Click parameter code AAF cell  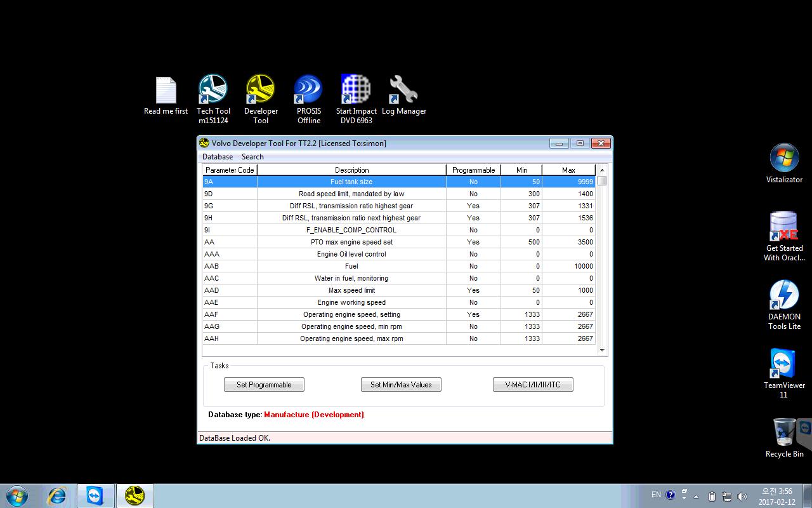[x=230, y=314]
